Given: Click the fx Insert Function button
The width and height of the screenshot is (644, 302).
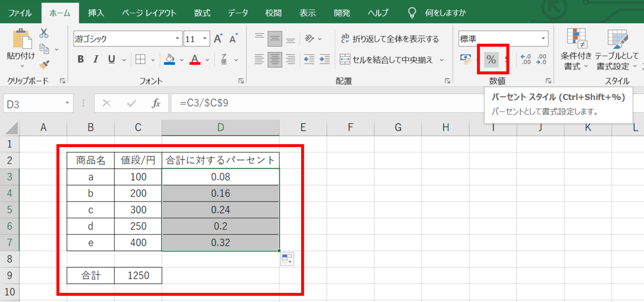Looking at the screenshot, I should click(156, 103).
